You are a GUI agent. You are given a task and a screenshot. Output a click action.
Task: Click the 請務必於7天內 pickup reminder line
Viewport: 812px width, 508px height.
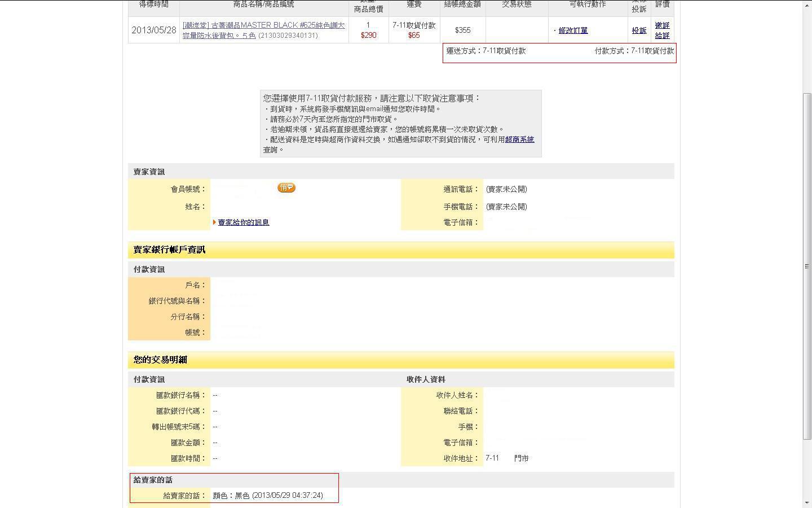tap(332, 119)
